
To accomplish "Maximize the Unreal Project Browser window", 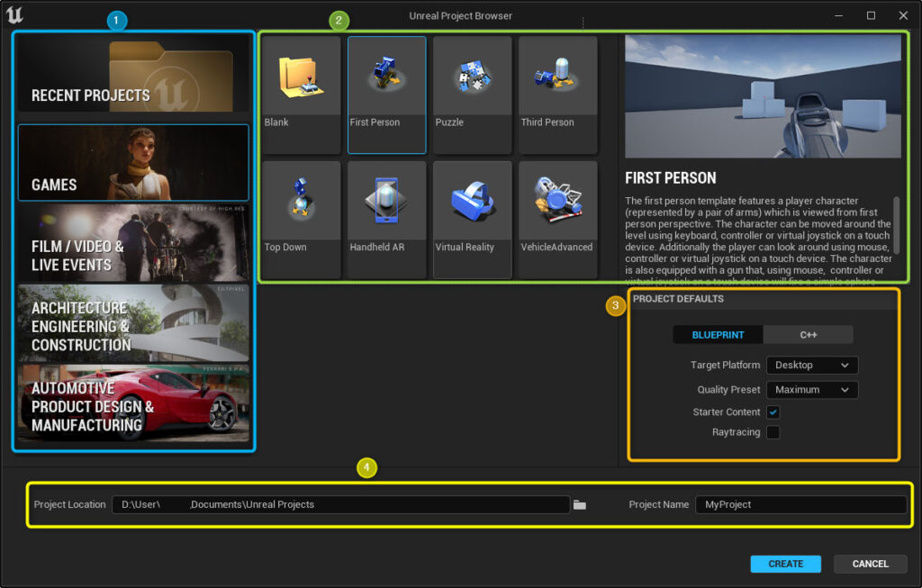I will click(x=871, y=15).
